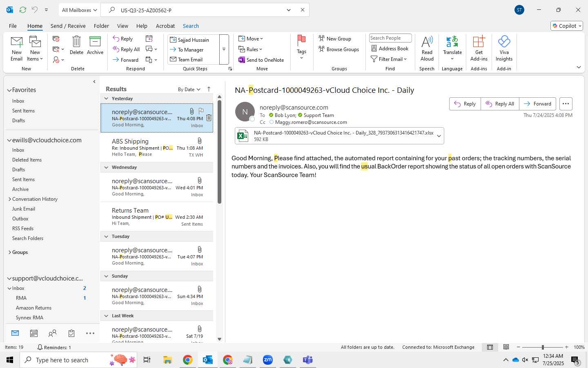This screenshot has width=588, height=368.
Task: Archive the selected email
Action: [x=95, y=45]
